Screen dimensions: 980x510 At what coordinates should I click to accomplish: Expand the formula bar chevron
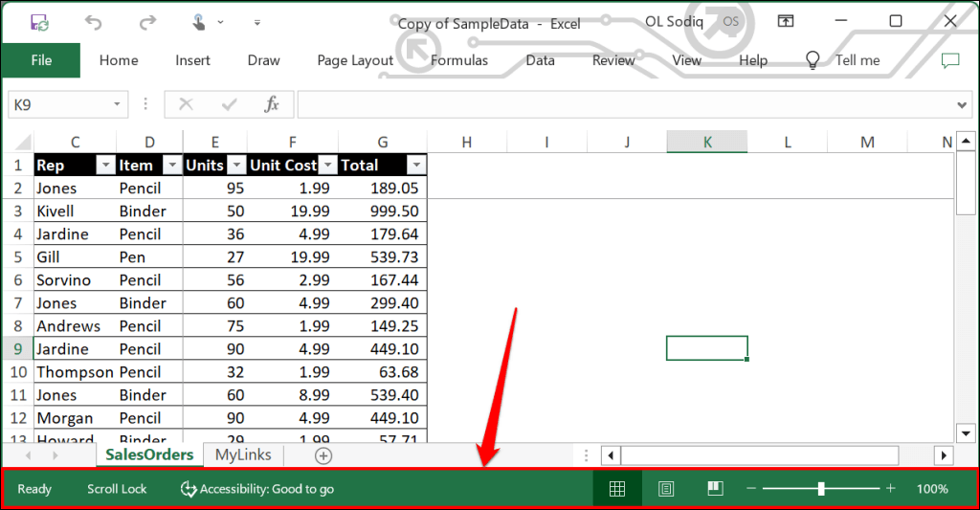click(962, 105)
